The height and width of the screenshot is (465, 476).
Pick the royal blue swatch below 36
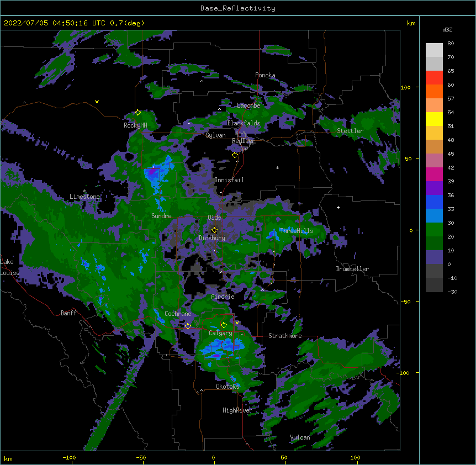[x=434, y=202]
